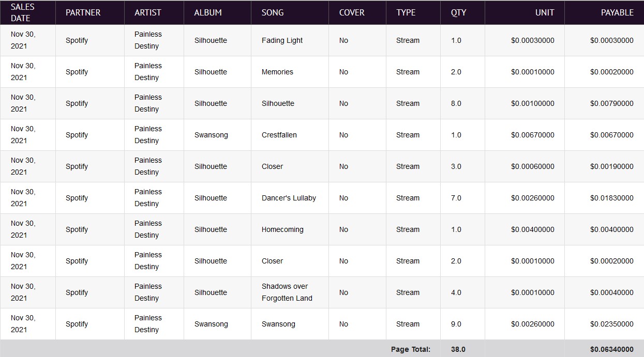The width and height of the screenshot is (644, 357).
Task: Click cover value No in Silhouette song row
Action: pyautogui.click(x=343, y=103)
